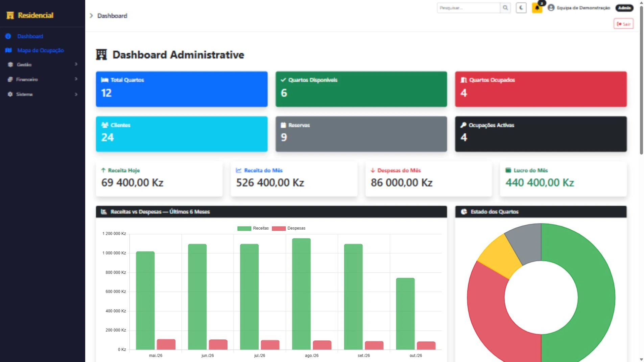Open the notifications bell
Viewport: 644px width, 362px height.
click(537, 8)
